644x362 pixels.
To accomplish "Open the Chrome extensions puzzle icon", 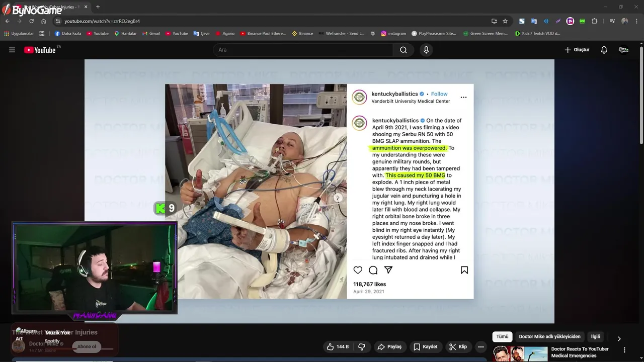I will pyautogui.click(x=595, y=21).
